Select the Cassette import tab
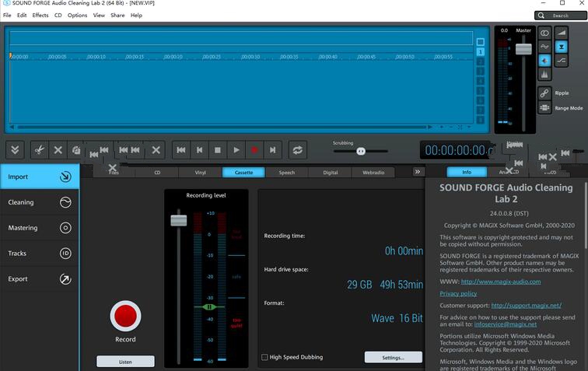The width and height of the screenshot is (588, 371). point(243,173)
